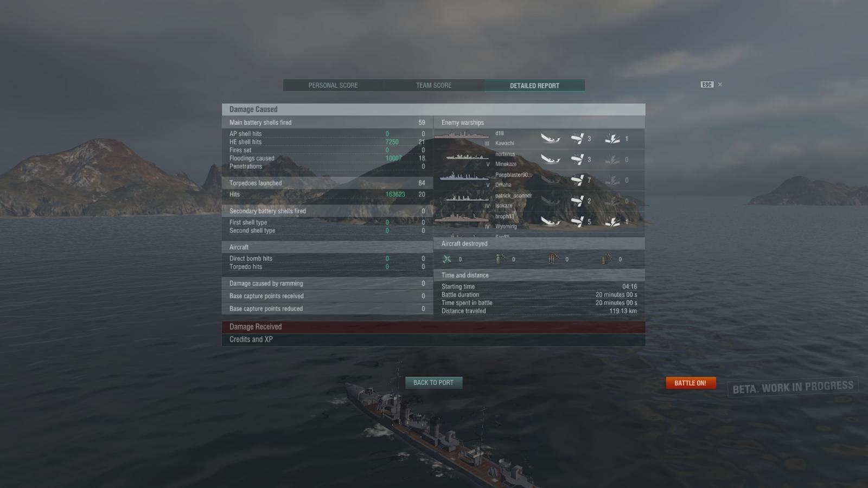Click the torpedo hits icon for Omaha
The width and height of the screenshot is (868, 488).
click(577, 180)
